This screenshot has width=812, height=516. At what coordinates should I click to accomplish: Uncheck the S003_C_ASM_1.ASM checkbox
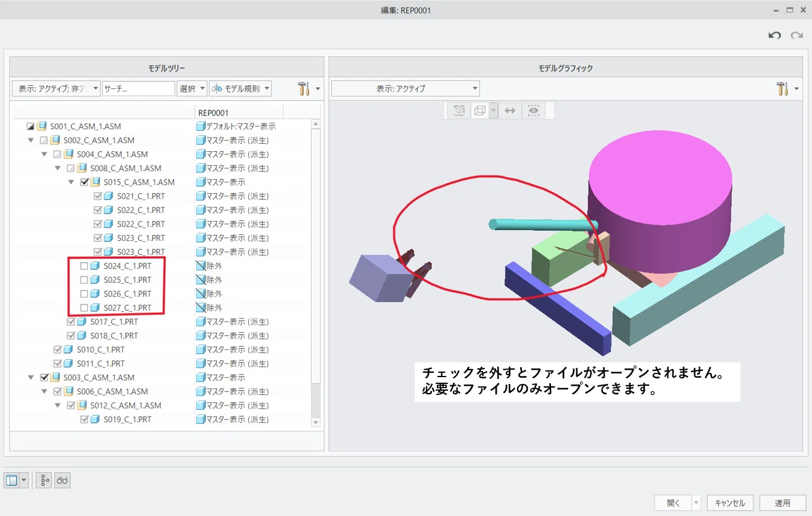pyautogui.click(x=44, y=378)
